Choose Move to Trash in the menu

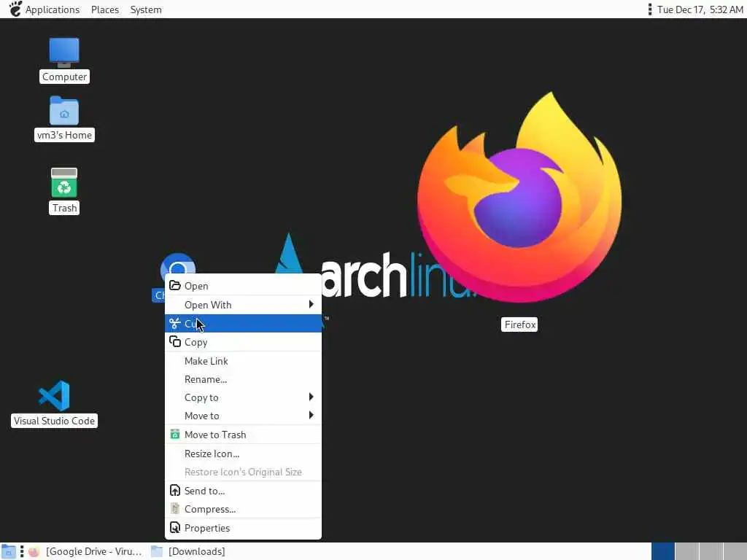243,435
